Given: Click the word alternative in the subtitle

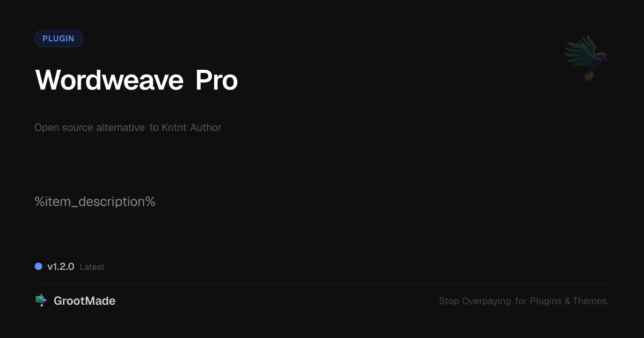Looking at the screenshot, I should coord(120,128).
